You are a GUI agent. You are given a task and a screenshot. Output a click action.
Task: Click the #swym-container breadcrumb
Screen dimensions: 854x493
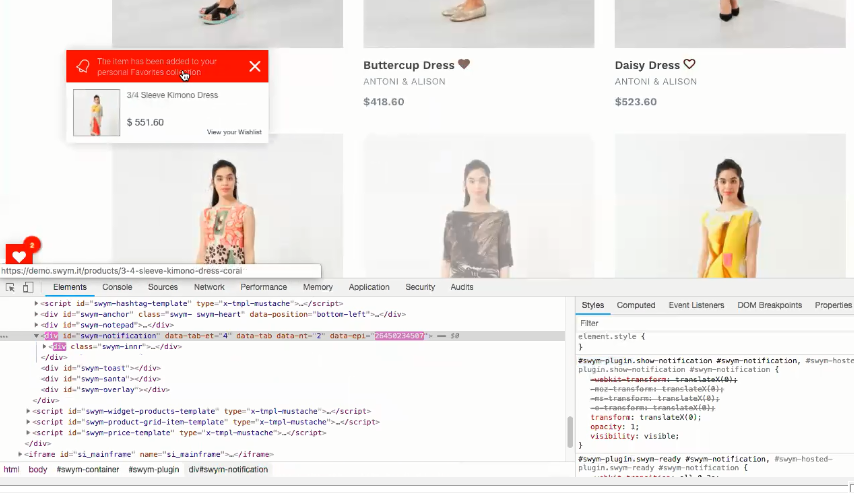coord(88,470)
